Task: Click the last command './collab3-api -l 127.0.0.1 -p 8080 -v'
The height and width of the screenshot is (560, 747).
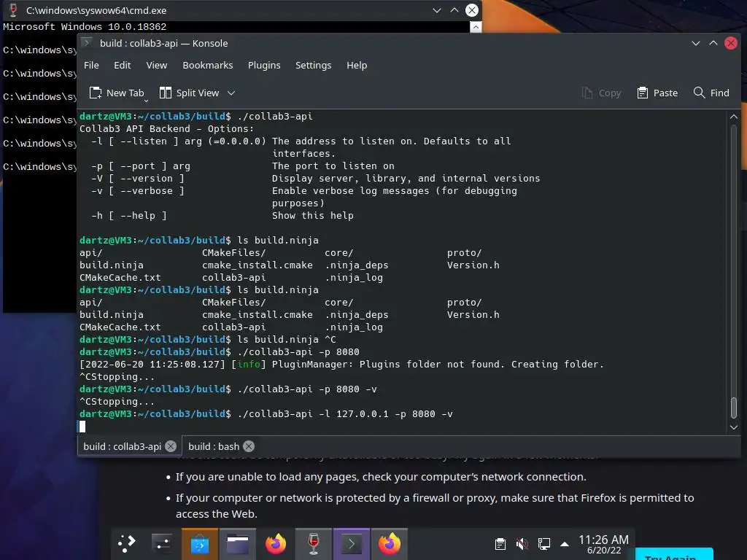Action: tap(345, 414)
